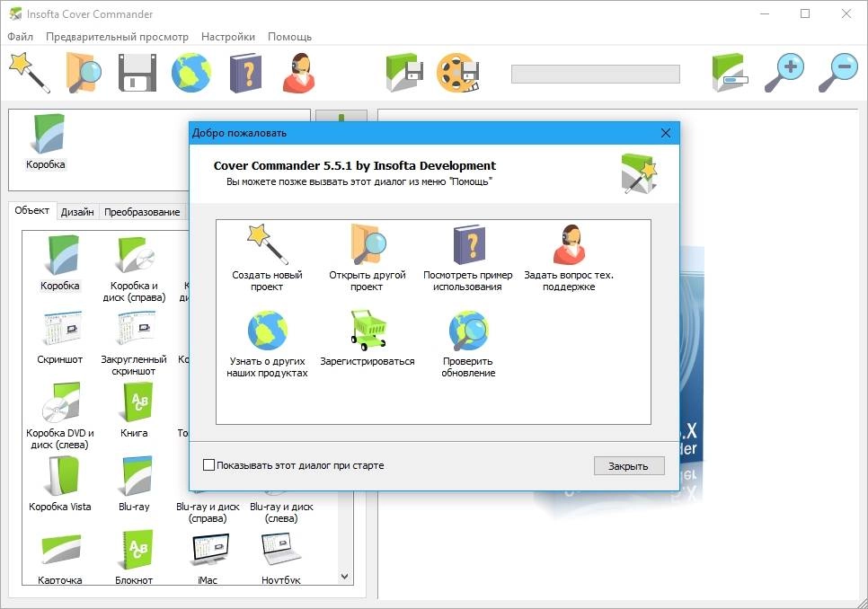Save animation with film reel icon
Screen dimensions: 868x609
pos(457,73)
